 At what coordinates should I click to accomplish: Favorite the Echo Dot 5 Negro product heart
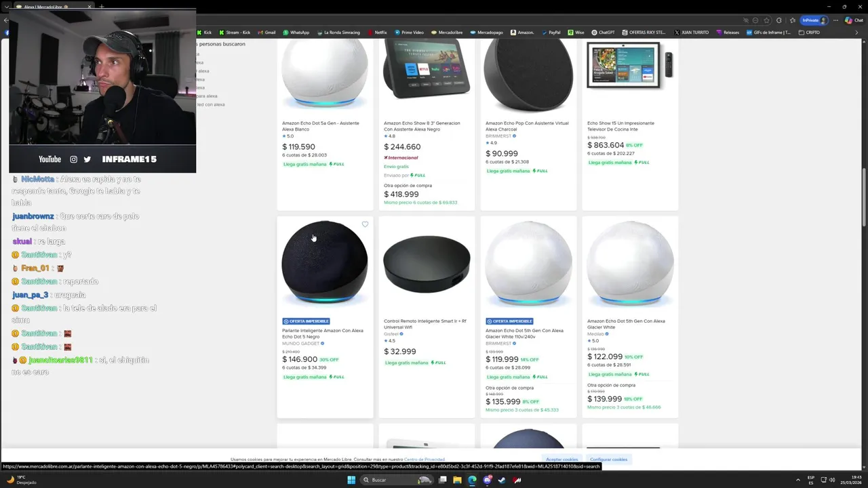pyautogui.click(x=365, y=224)
